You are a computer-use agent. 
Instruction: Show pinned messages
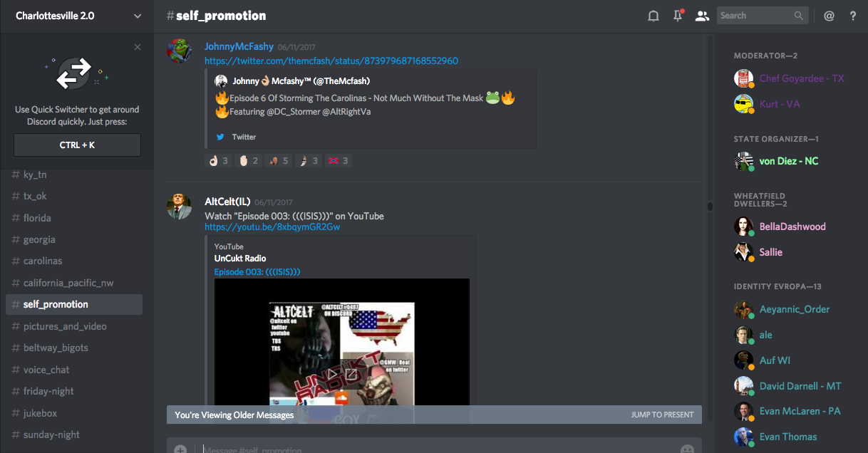coord(678,16)
